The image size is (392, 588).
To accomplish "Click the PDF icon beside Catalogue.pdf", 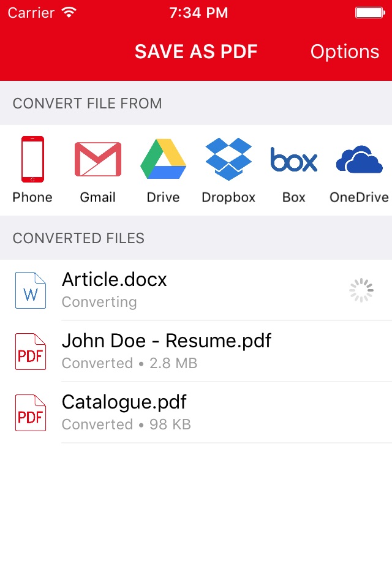I will pos(31,413).
